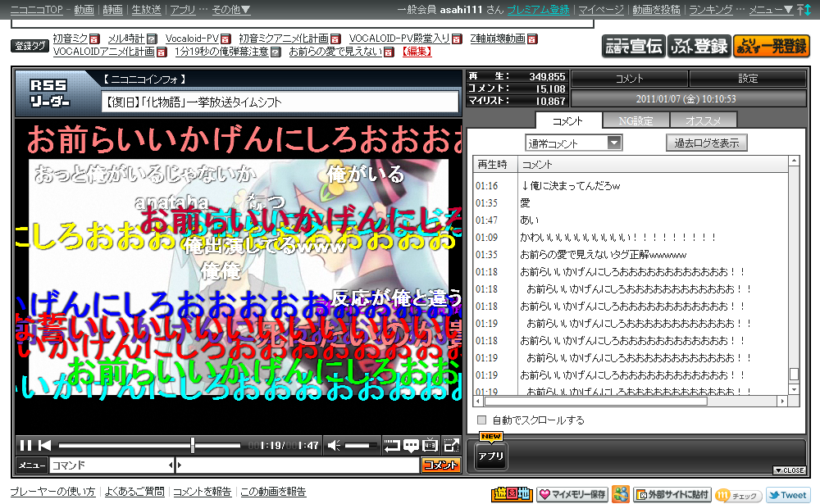
Task: Open dictionary icon next to 初音ミク tag
Action: coord(94,39)
